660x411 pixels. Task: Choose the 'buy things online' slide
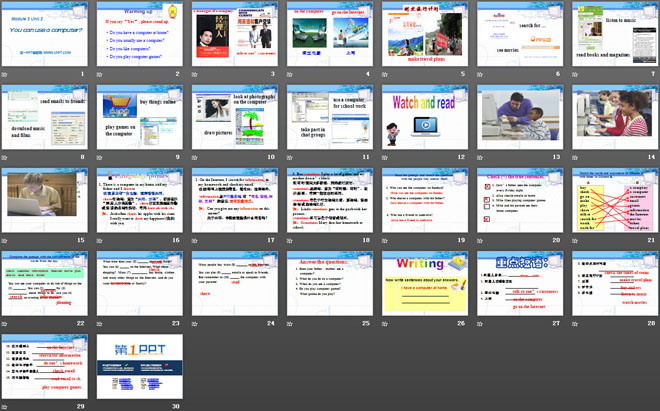point(141,115)
